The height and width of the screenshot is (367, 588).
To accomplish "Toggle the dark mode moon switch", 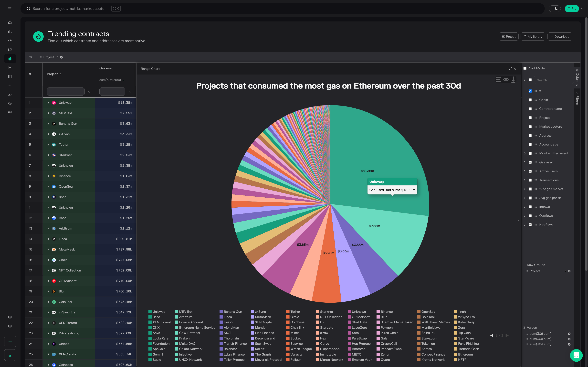I will (555, 9).
